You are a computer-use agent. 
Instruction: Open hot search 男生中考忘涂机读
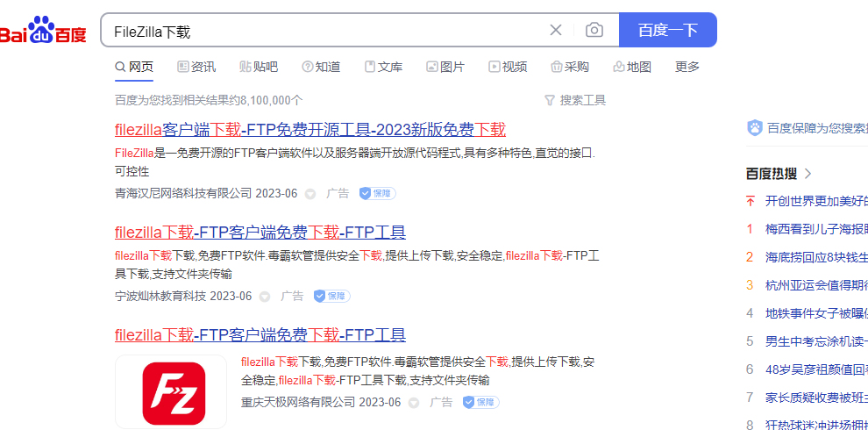(816, 341)
